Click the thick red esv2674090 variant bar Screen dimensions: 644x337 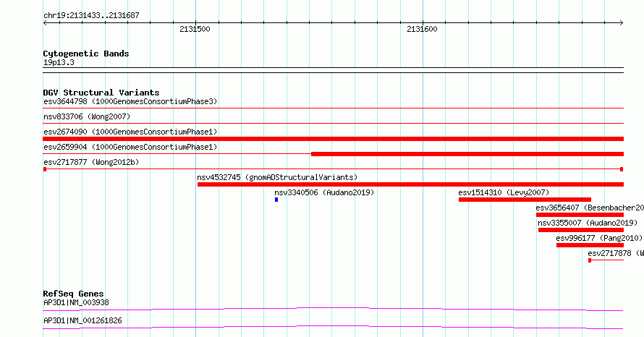[333, 139]
